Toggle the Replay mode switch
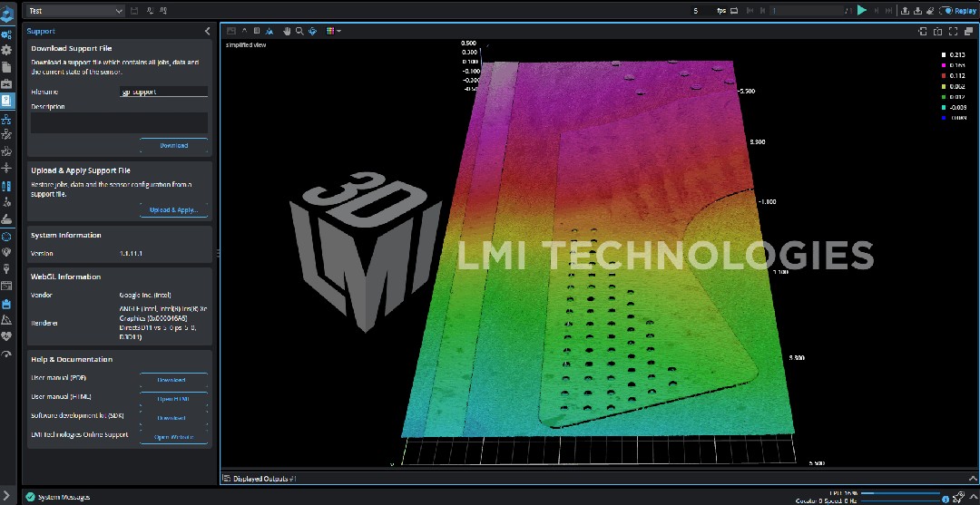The height and width of the screenshot is (505, 980). 946,11
